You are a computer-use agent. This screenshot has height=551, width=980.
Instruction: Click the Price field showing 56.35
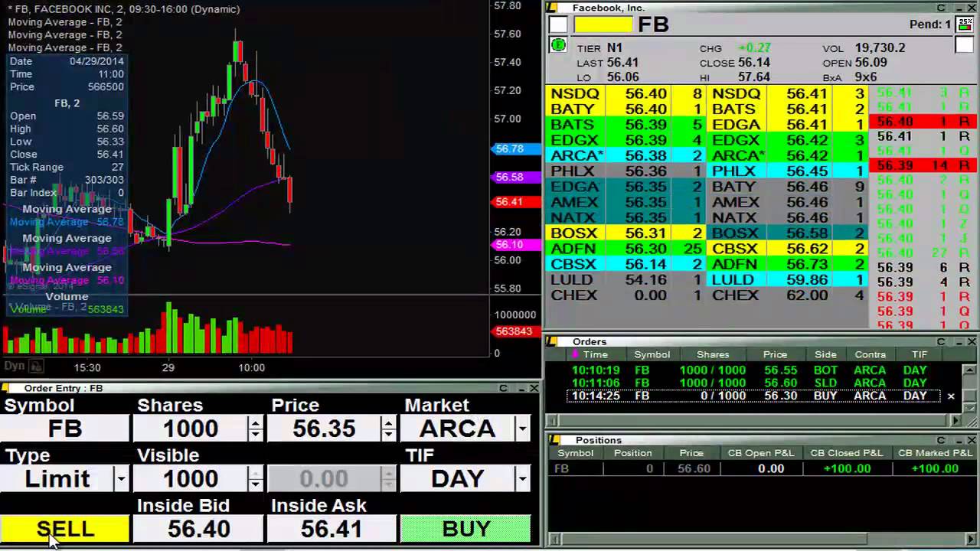(324, 429)
